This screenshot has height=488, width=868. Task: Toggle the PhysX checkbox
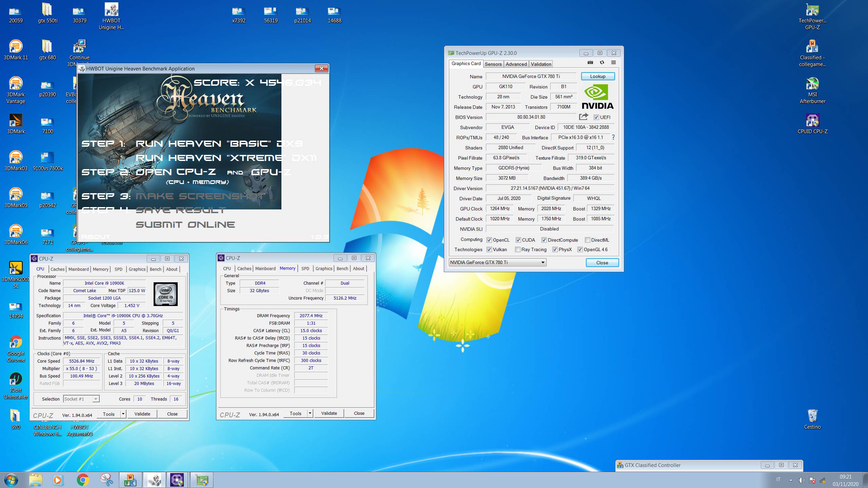point(555,249)
